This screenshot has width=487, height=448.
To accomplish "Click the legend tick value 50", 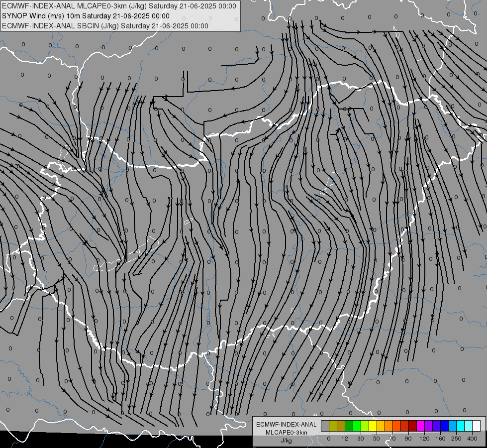I will (377, 439).
